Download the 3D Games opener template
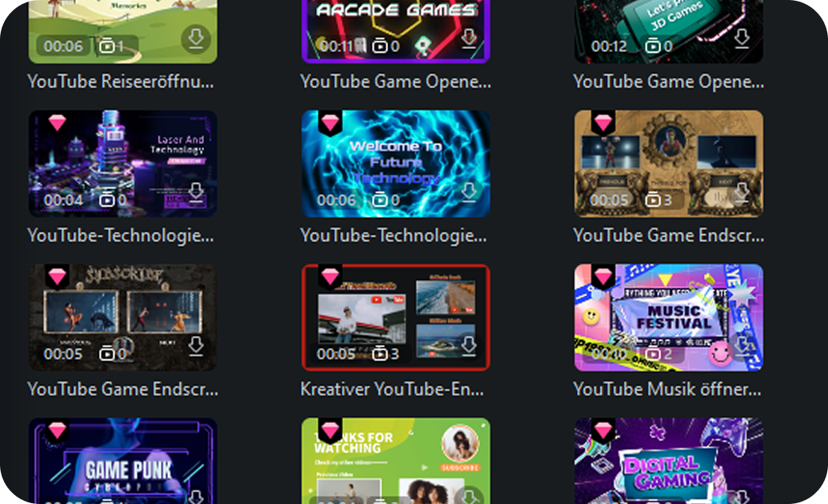The image size is (828, 504). [743, 38]
